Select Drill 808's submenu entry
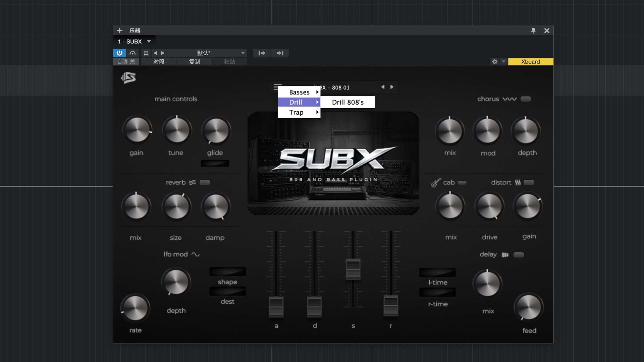644x362 pixels. click(x=348, y=102)
